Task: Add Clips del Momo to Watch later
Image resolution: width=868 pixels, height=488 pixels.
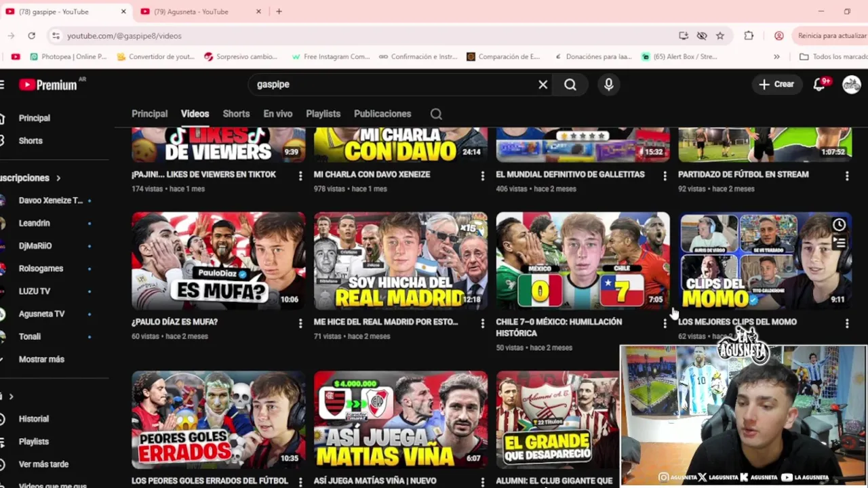Action: click(x=839, y=225)
